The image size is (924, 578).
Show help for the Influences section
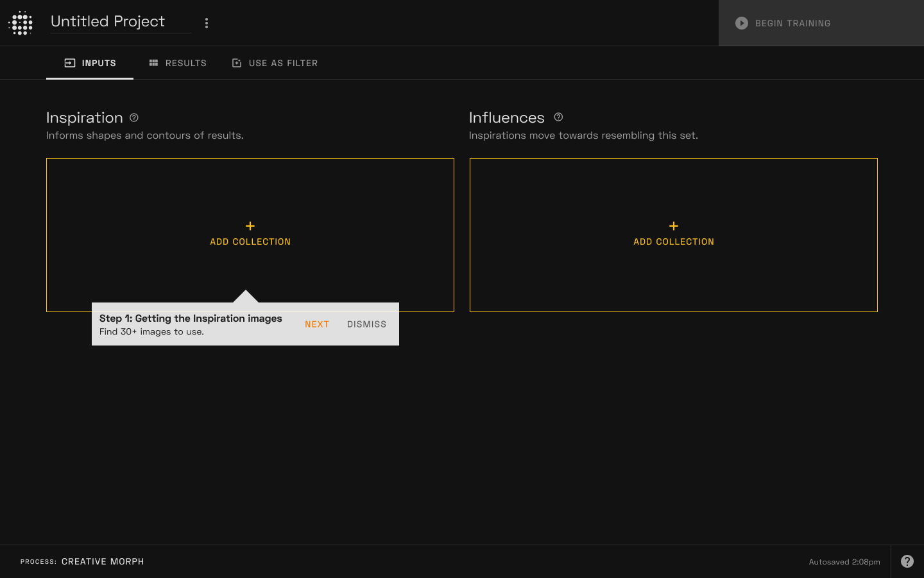click(x=558, y=117)
